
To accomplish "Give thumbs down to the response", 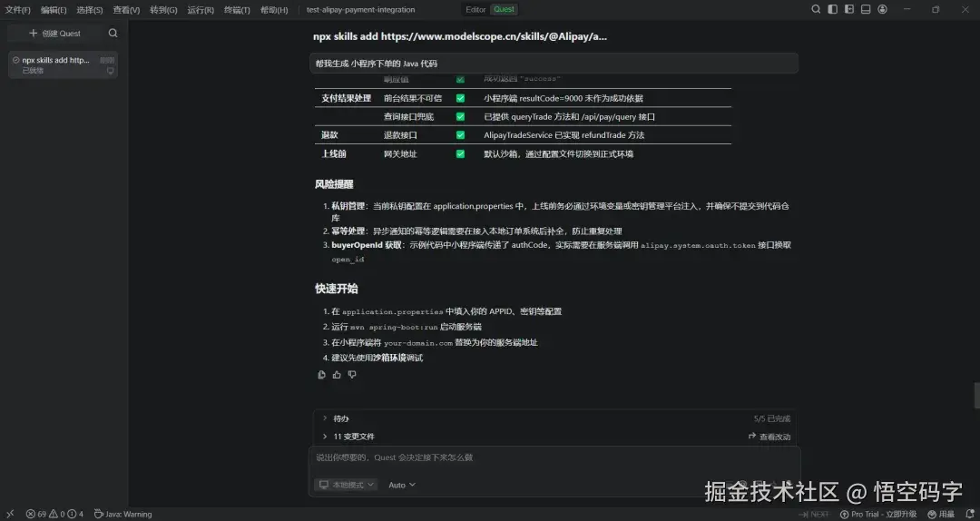I will [352, 375].
